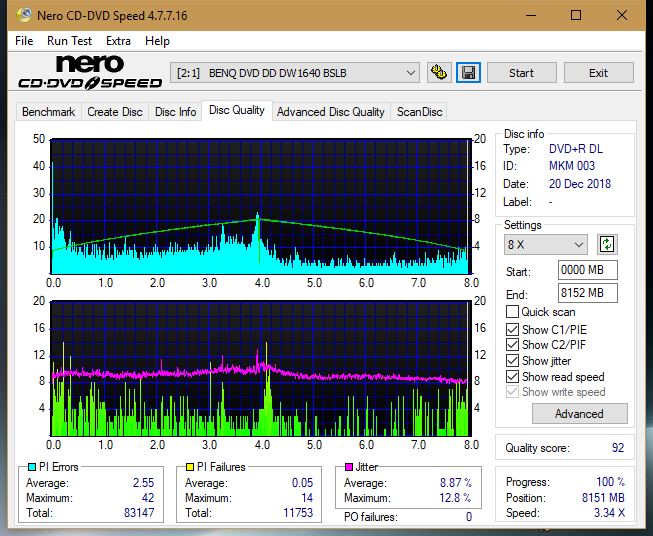
Task: Click the Show write speed checkbox
Action: coord(512,392)
